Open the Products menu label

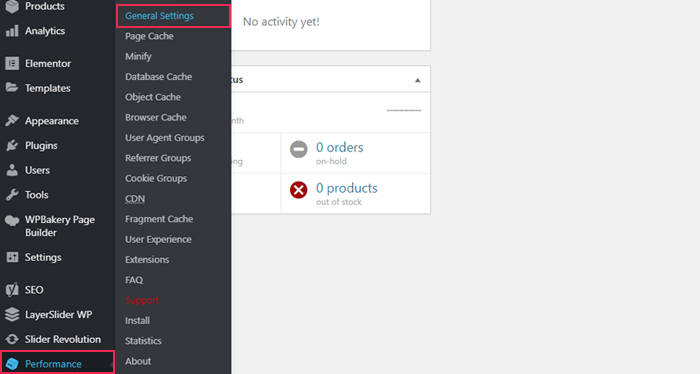coord(45,6)
